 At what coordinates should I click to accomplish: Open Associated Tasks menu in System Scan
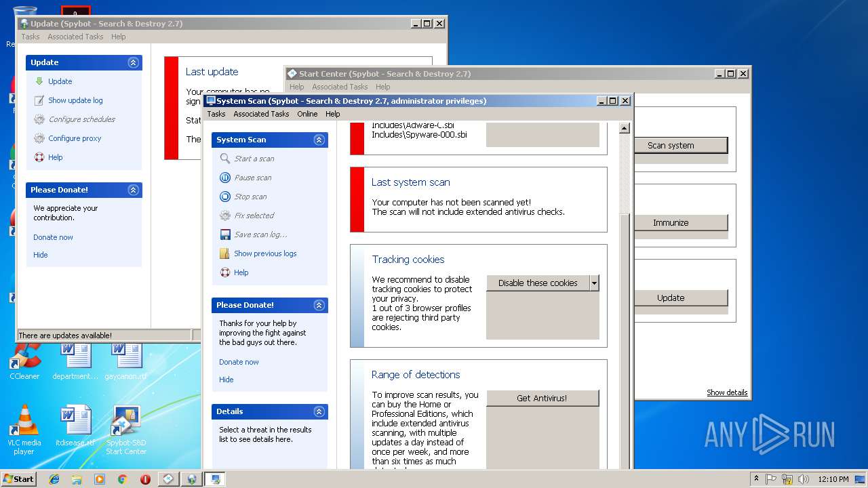click(x=261, y=114)
